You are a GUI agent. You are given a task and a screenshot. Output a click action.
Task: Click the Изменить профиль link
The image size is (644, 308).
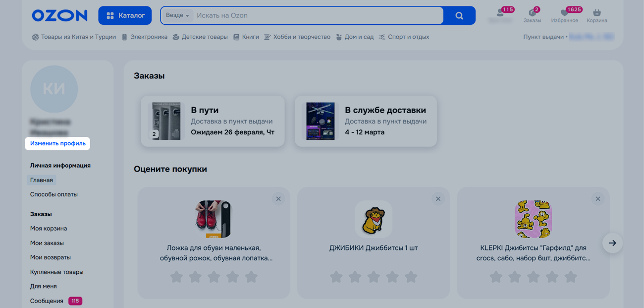(57, 143)
